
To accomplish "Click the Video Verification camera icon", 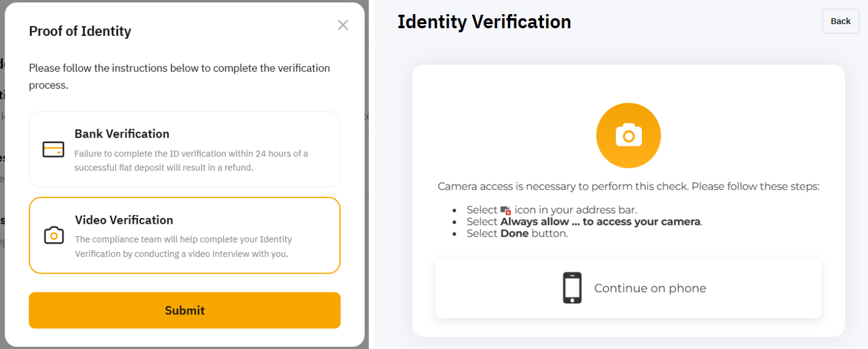I will (53, 236).
